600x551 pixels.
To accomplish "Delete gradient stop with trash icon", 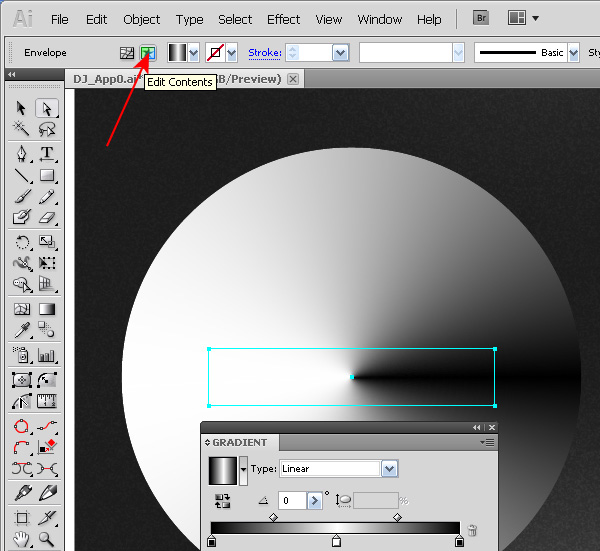I will [473, 530].
